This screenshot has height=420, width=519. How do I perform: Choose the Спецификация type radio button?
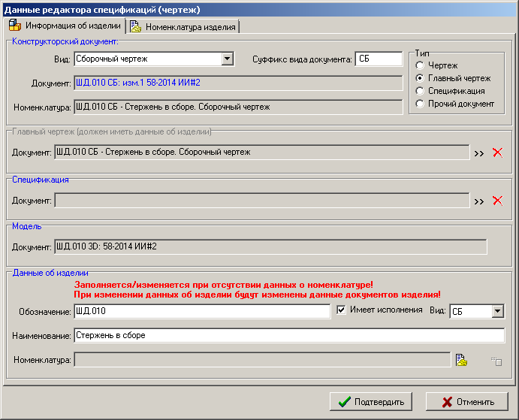click(x=420, y=91)
